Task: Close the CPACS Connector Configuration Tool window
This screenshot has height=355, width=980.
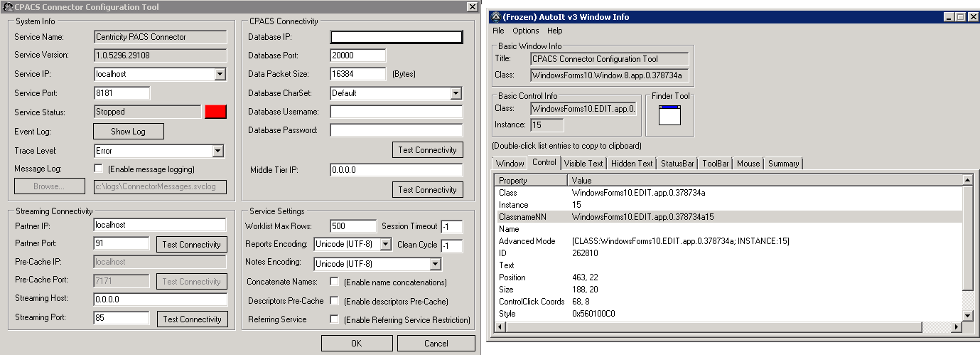Action: [471, 7]
